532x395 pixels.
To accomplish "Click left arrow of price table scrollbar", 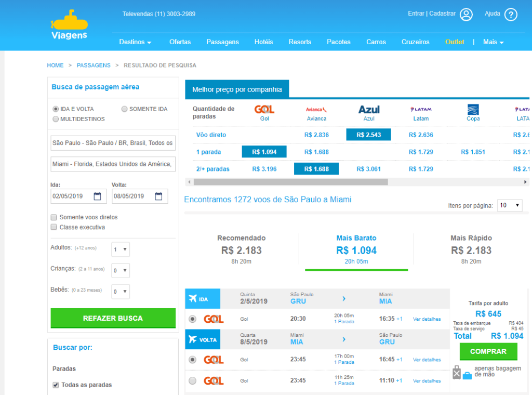I will (x=189, y=182).
